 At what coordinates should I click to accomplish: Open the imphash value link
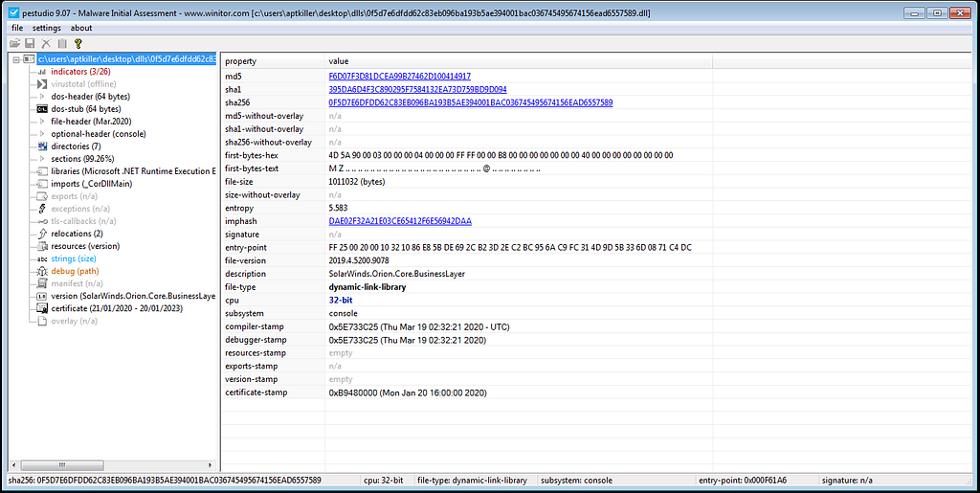coord(400,221)
